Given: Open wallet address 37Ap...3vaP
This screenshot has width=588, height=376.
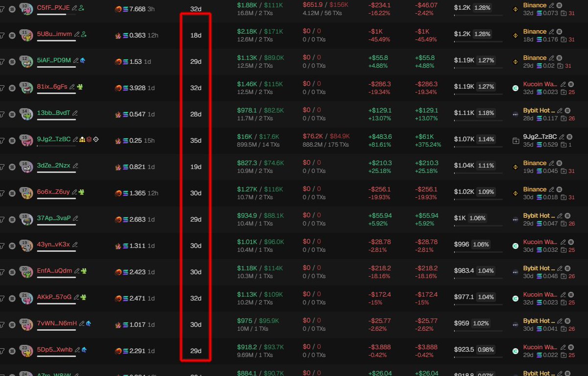Looking at the screenshot, I should [x=54, y=219].
